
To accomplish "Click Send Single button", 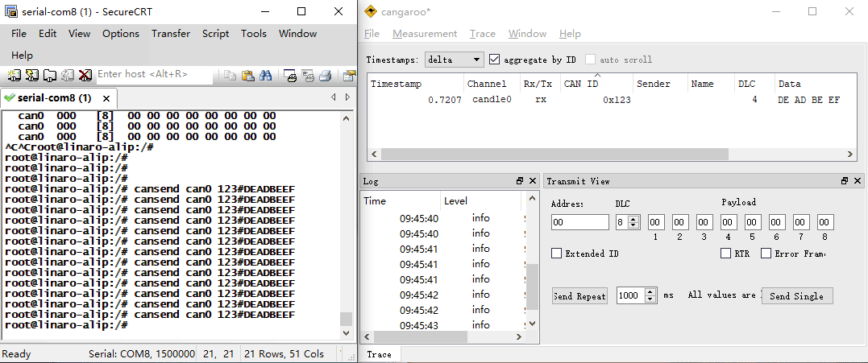I will coord(796,296).
